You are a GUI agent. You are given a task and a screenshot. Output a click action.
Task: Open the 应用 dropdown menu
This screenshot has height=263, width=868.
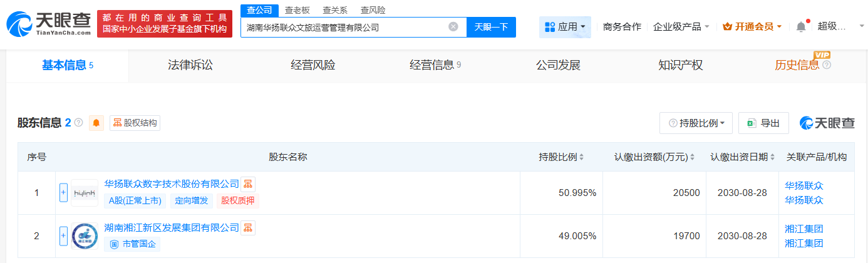click(x=565, y=27)
